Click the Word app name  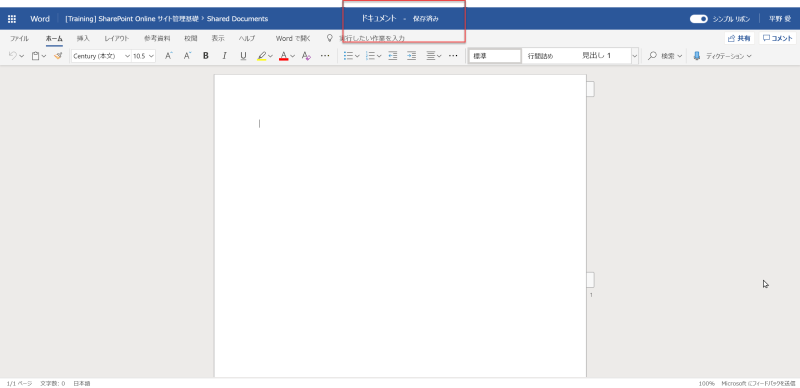pyautogui.click(x=40, y=19)
